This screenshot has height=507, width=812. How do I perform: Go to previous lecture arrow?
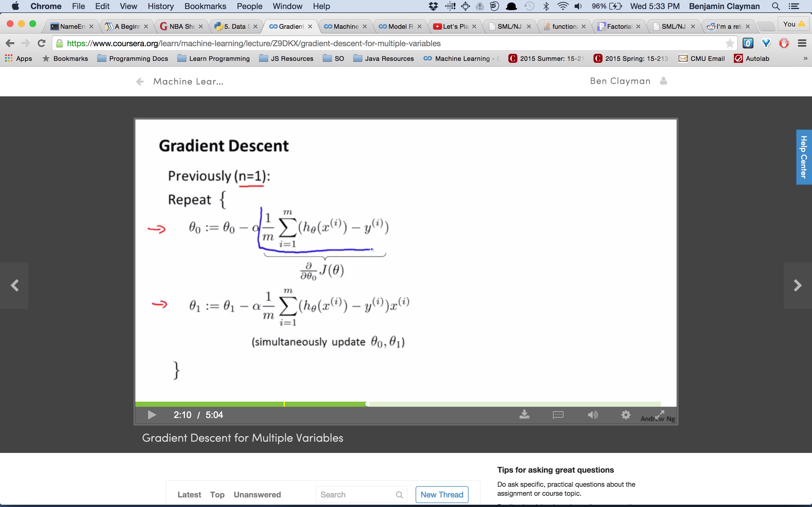coord(14,285)
